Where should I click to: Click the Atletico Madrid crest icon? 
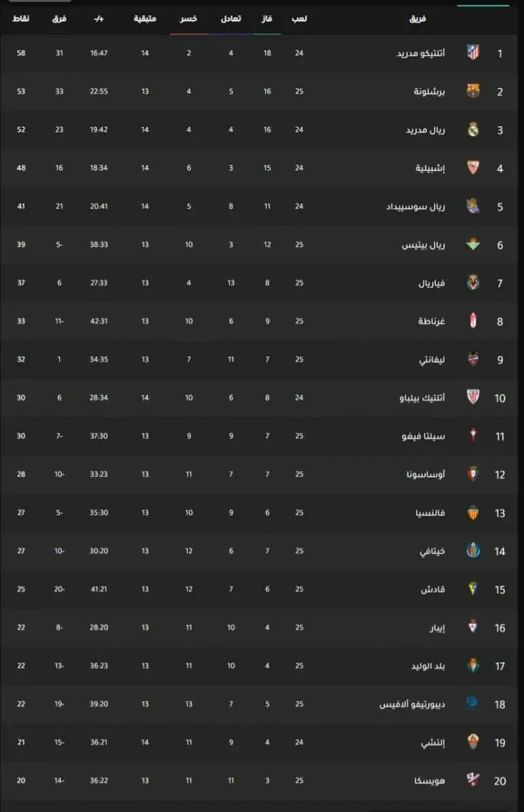click(x=473, y=52)
